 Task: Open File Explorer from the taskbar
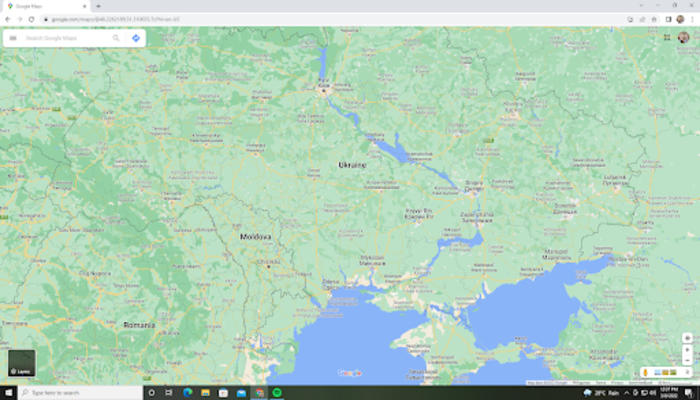click(205, 393)
